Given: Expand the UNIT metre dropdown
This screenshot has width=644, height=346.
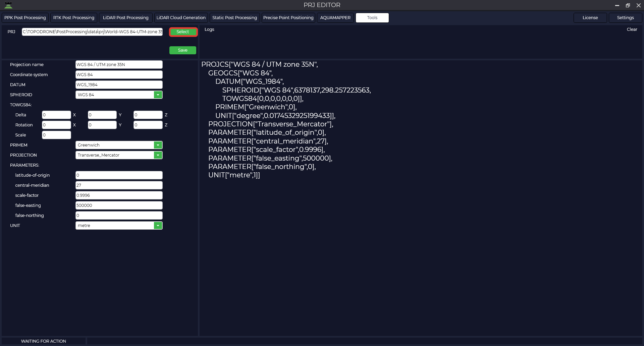Looking at the screenshot, I should pos(158,226).
